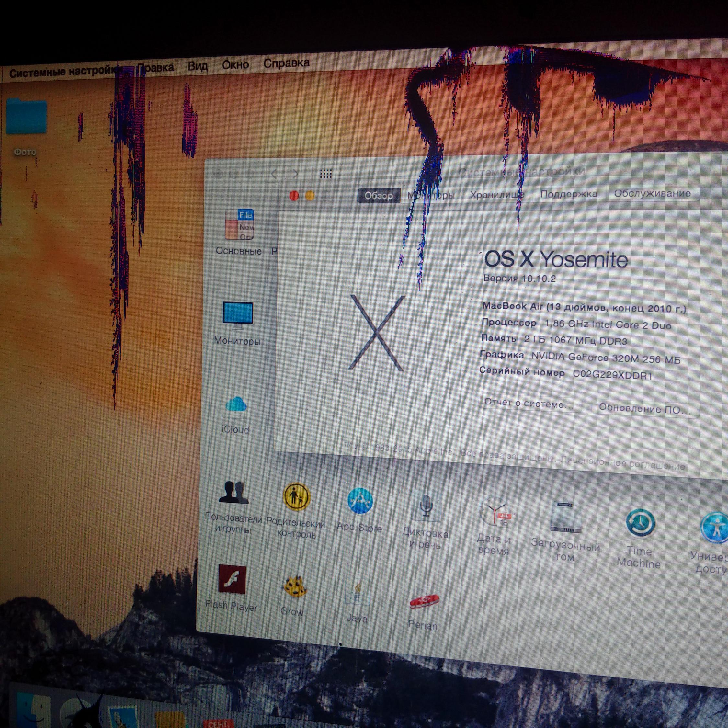Open the Growl preference pane
Screen dimensions: 728x728
pos(294,587)
